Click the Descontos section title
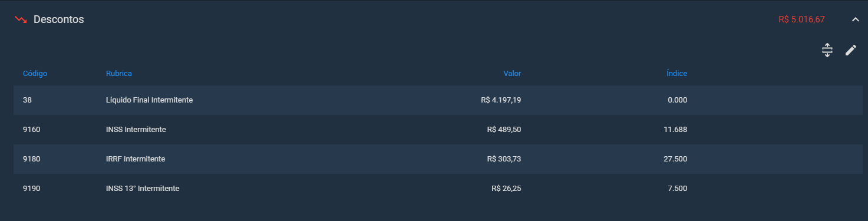This screenshot has height=221, width=868. [58, 19]
